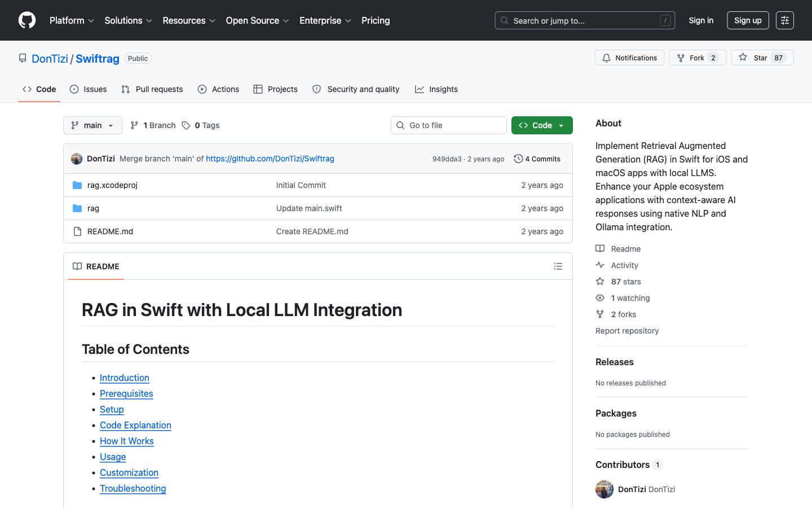
Task: View the 1 Branch list
Action: [153, 125]
